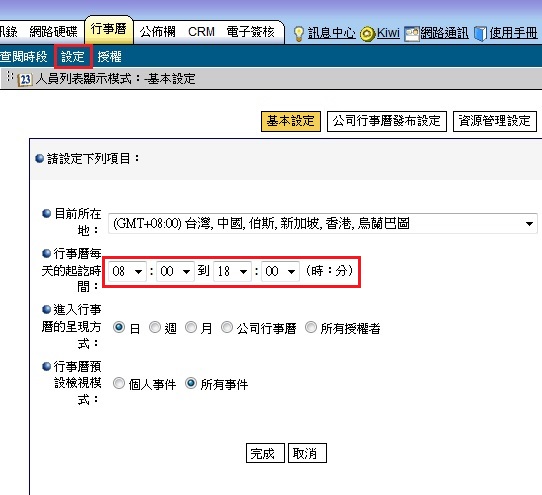Click the Kiwi round yellow icon
This screenshot has height=495, width=542.
(367, 34)
